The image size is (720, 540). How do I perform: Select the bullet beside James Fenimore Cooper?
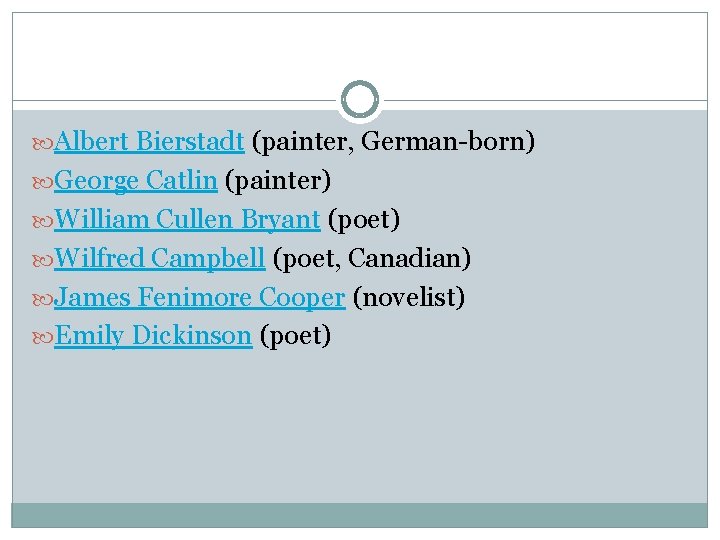[44, 298]
